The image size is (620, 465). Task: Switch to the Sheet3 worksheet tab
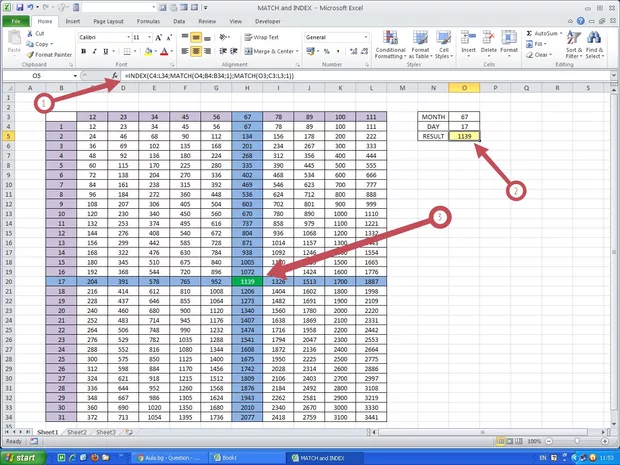[x=106, y=432]
